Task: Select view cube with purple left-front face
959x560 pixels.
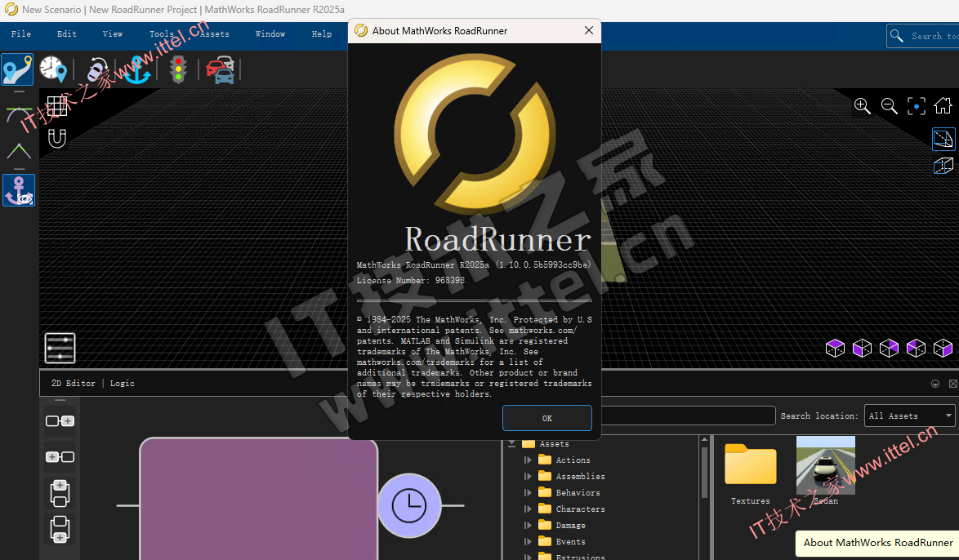Action: 862,349
